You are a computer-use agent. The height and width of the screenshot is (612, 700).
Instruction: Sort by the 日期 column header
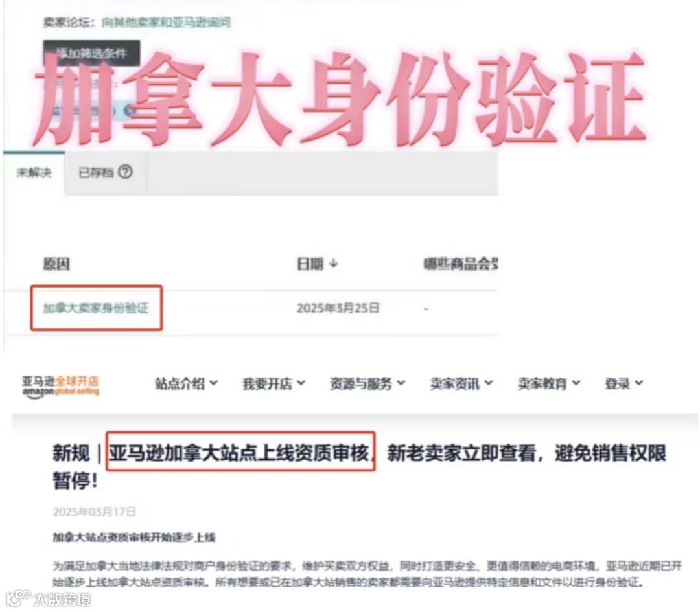(x=310, y=264)
